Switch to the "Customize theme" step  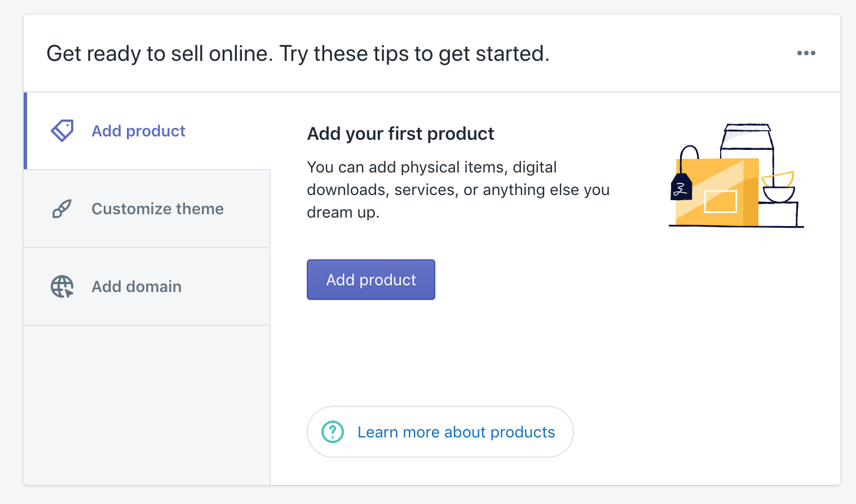[x=157, y=208]
